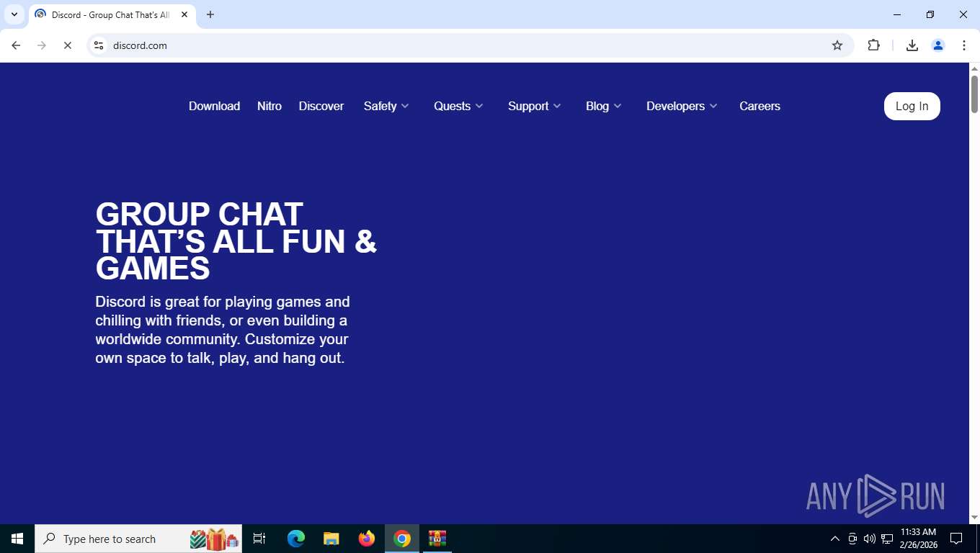
Task: Open Support menu label
Action: [528, 106]
